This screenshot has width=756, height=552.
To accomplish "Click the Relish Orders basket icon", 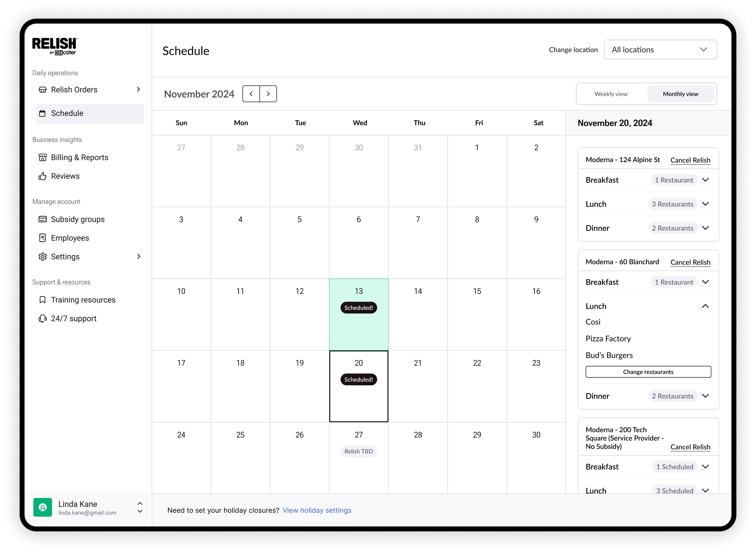I will coord(42,90).
